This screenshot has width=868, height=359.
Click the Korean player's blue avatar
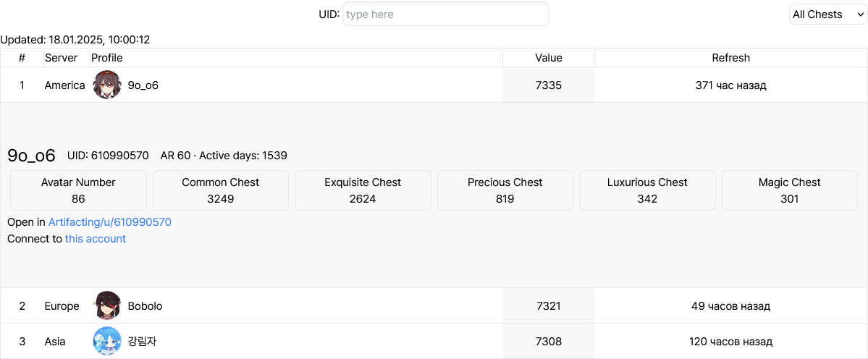(107, 342)
